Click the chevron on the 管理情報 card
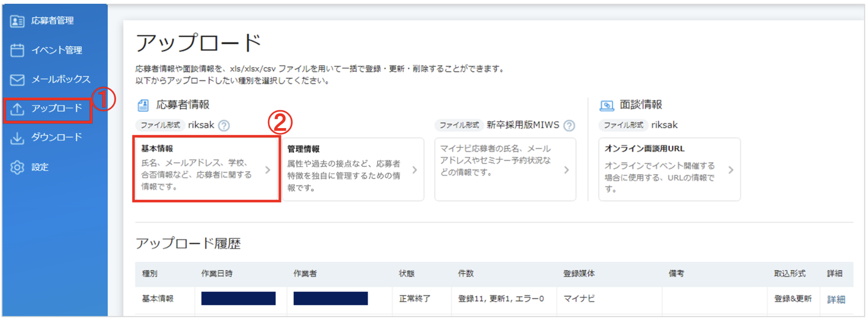 (x=414, y=170)
